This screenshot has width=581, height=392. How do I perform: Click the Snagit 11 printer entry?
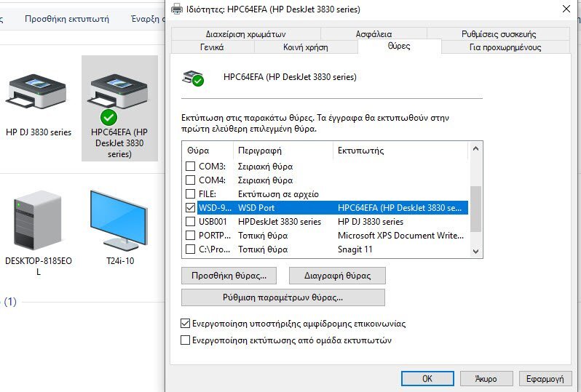pyautogui.click(x=355, y=249)
